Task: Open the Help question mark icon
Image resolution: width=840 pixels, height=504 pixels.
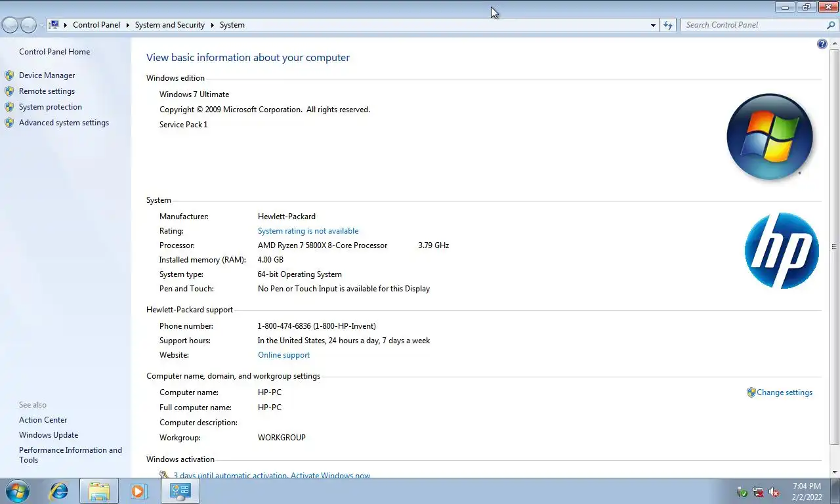Action: pos(822,44)
